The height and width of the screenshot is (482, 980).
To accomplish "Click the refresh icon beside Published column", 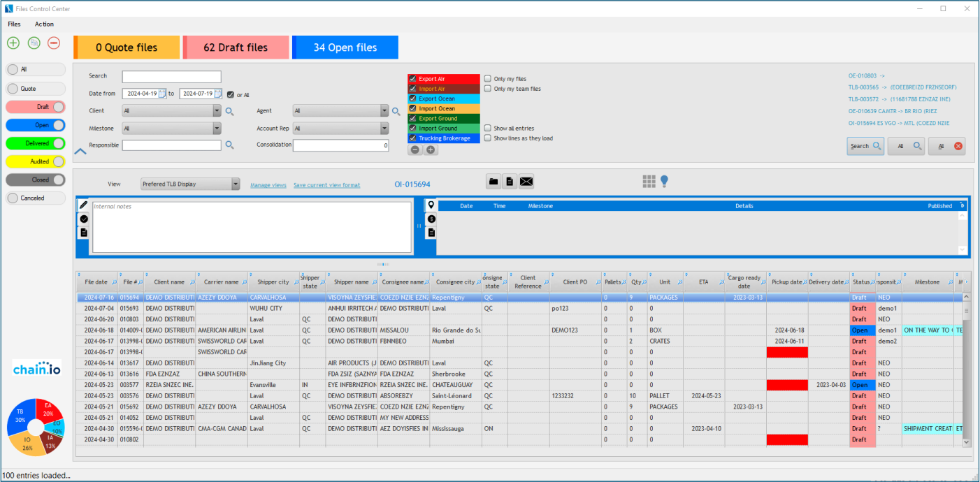I will point(962,205).
